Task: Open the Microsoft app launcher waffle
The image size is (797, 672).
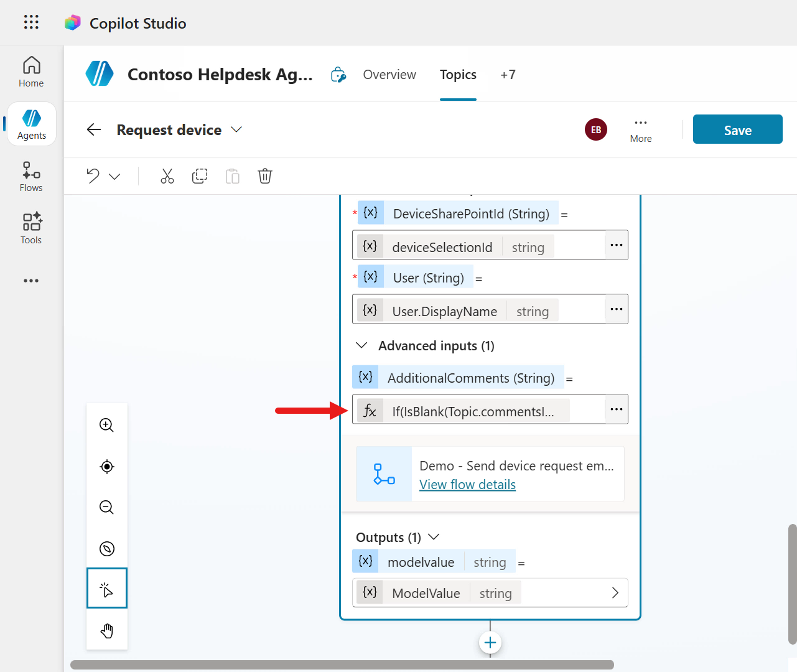Action: click(x=30, y=22)
